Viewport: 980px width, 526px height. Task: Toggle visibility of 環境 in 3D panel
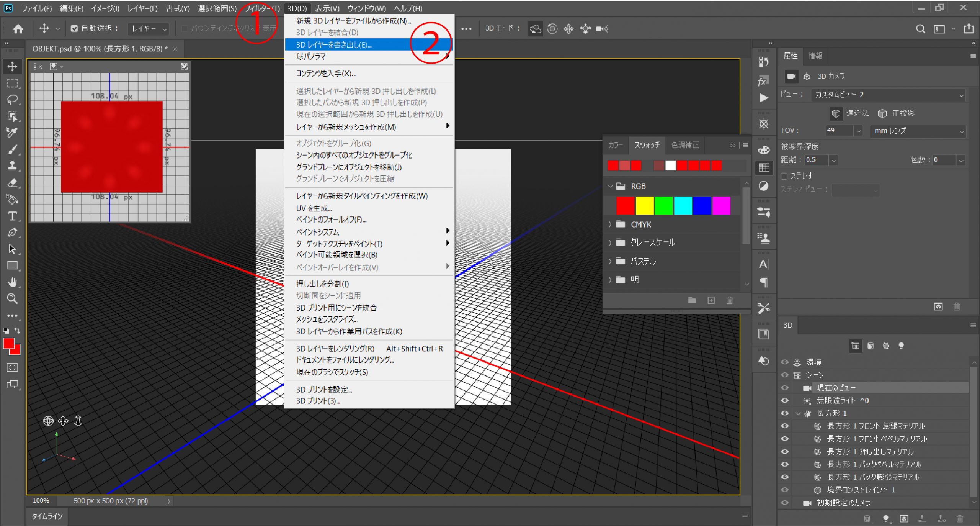(x=784, y=362)
